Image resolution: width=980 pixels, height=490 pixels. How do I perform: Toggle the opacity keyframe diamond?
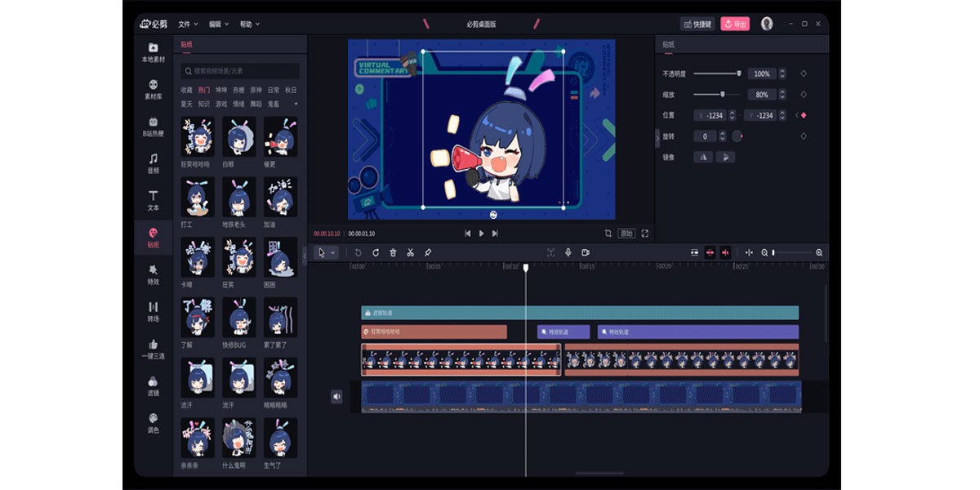point(804,73)
